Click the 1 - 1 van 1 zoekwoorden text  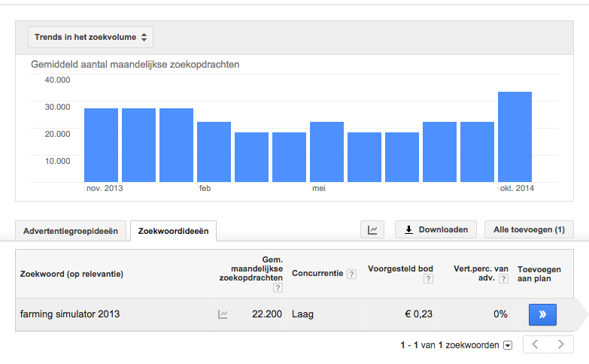(x=450, y=345)
